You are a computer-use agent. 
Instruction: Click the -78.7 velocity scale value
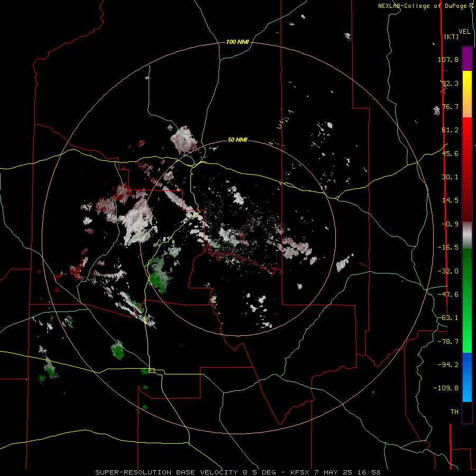point(448,342)
